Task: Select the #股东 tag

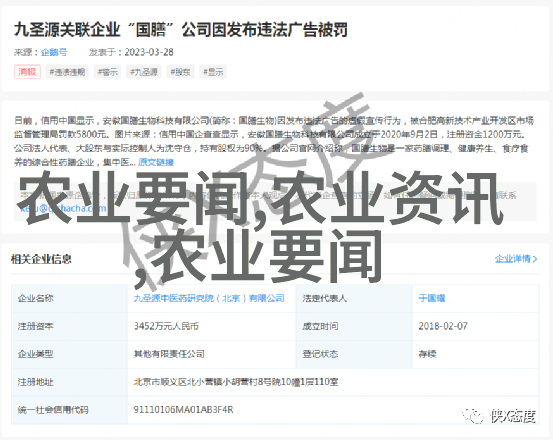Action: (180, 72)
